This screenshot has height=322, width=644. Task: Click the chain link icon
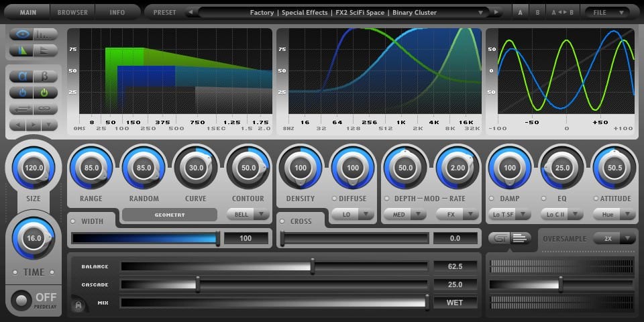pos(45,109)
